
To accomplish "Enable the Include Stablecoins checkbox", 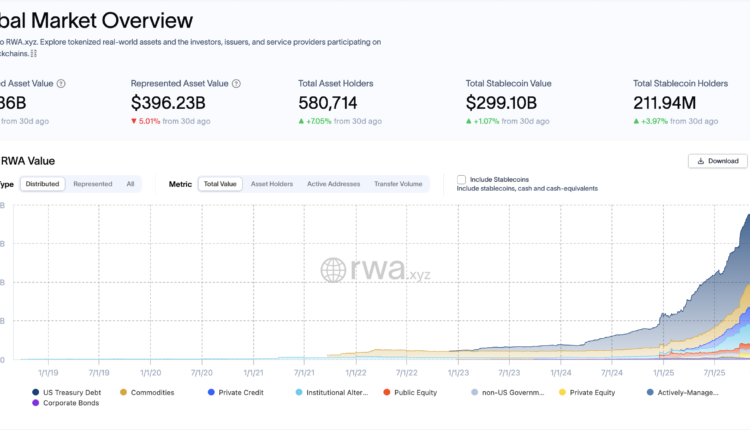I will click(461, 179).
